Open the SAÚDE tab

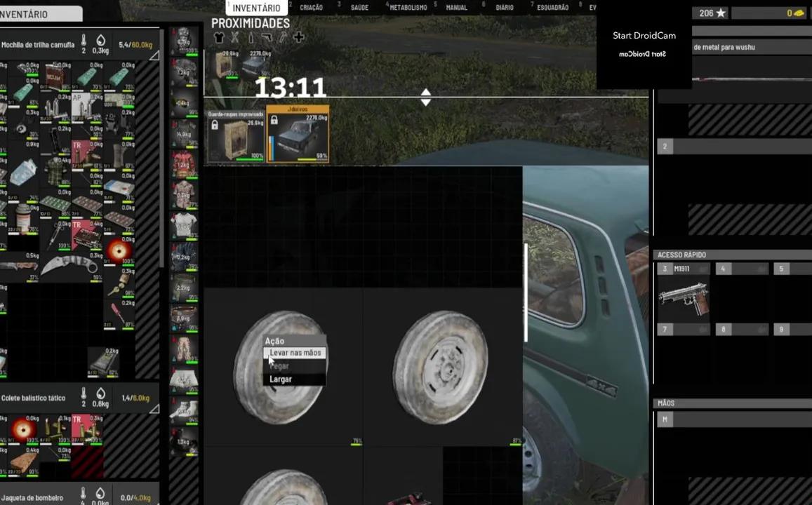click(359, 7)
